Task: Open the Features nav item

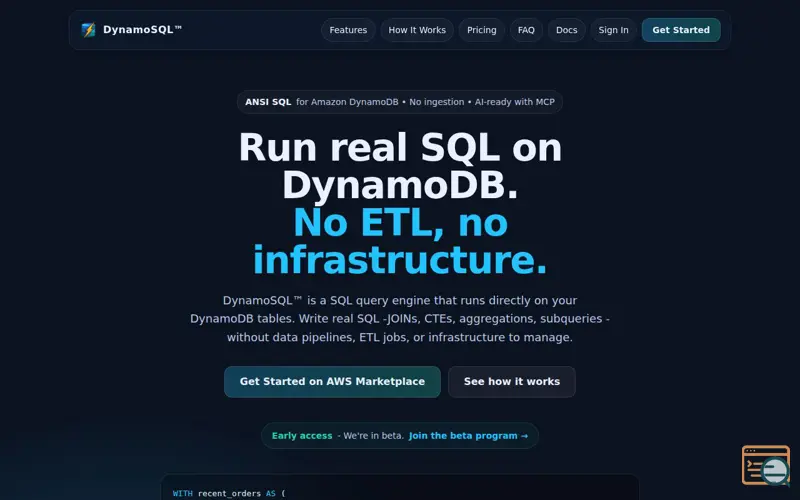Action: (x=348, y=30)
